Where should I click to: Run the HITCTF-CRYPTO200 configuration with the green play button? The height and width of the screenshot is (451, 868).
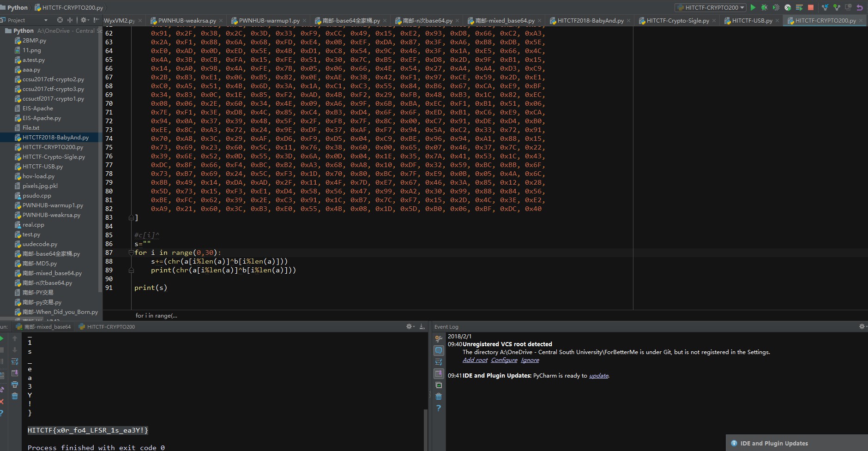753,7
